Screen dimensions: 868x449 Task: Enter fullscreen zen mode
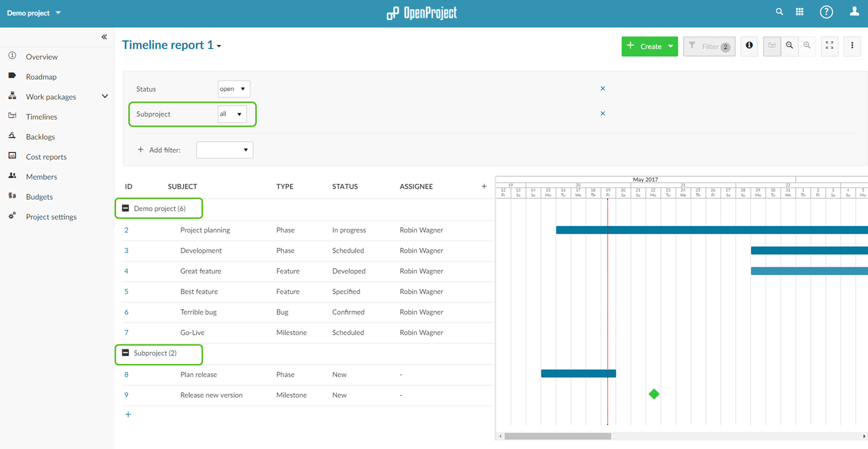click(x=829, y=45)
